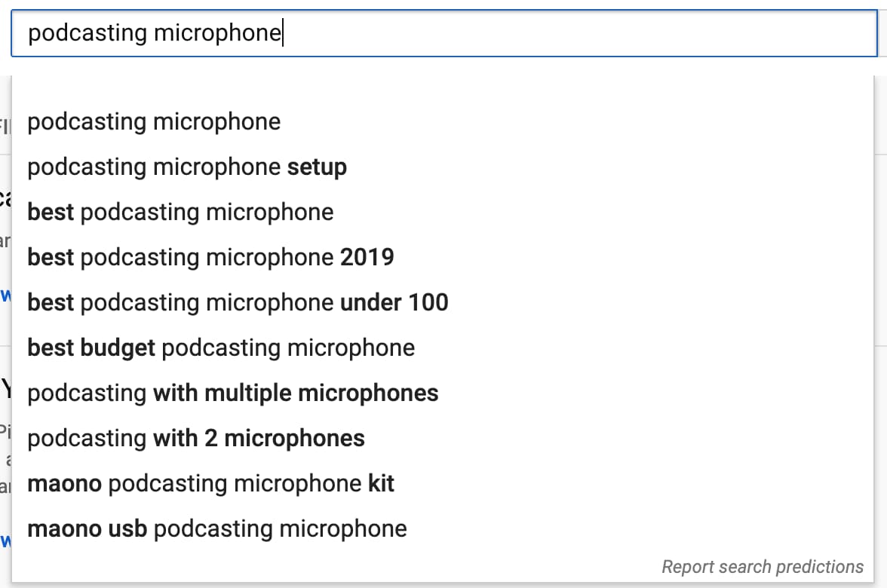Choose 'best podcasting microphone under 100'
The width and height of the screenshot is (887, 588).
pyautogui.click(x=238, y=303)
